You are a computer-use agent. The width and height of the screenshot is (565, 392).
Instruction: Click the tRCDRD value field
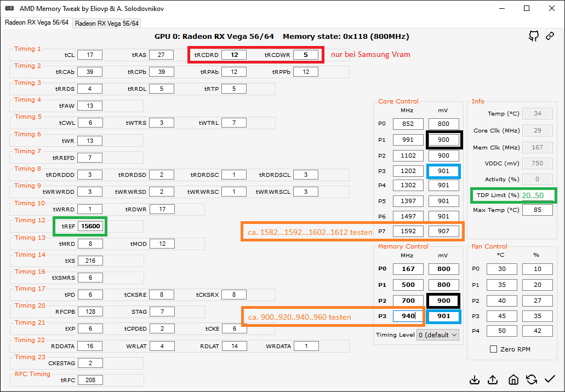234,55
